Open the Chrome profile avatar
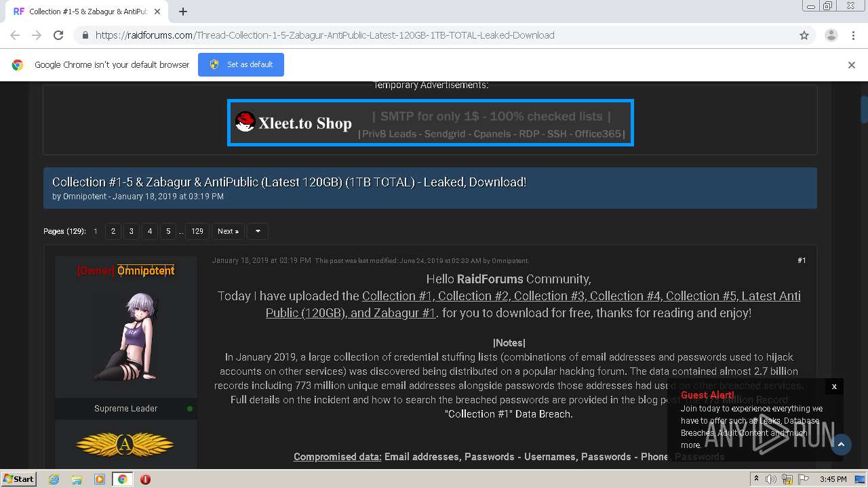 coord(831,35)
